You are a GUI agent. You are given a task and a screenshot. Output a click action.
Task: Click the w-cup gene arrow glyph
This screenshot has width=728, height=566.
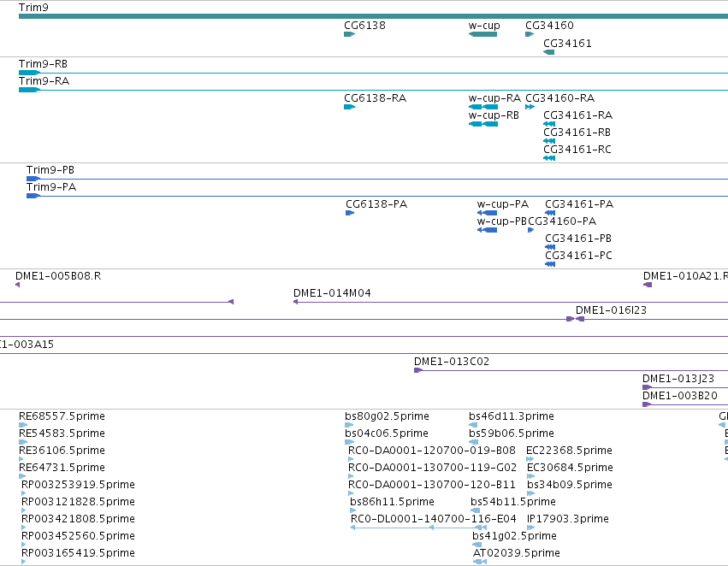coord(482,34)
